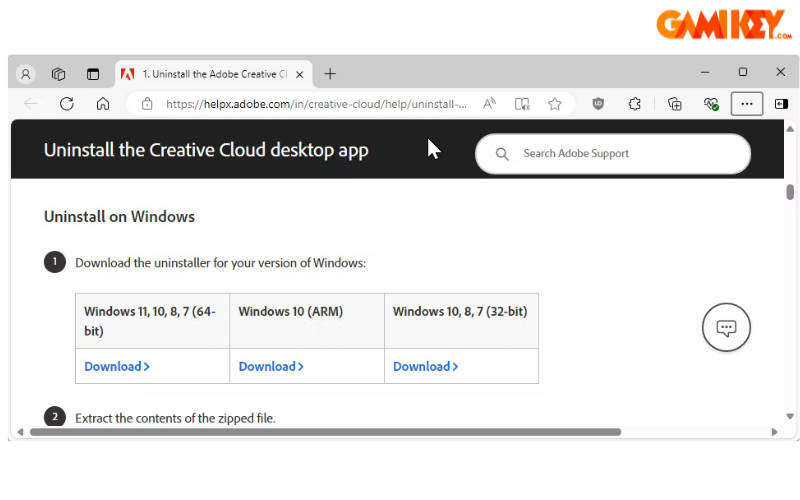Open Settings and more menu

pos(747,104)
